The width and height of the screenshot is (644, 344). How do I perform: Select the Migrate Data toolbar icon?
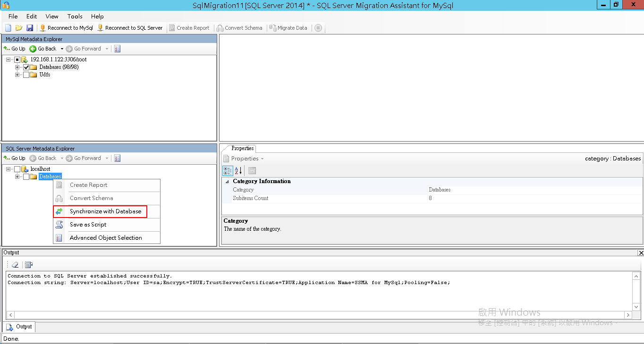[x=288, y=27]
